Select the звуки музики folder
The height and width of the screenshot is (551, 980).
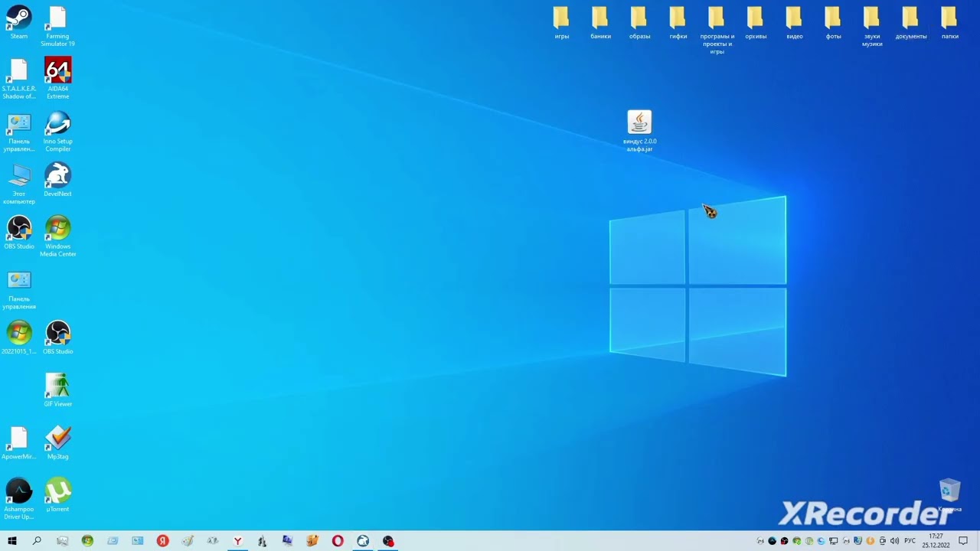tap(872, 27)
